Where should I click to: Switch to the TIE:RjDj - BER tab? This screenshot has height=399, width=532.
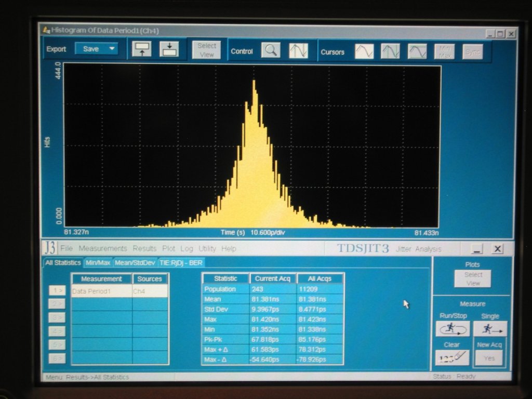tap(181, 263)
